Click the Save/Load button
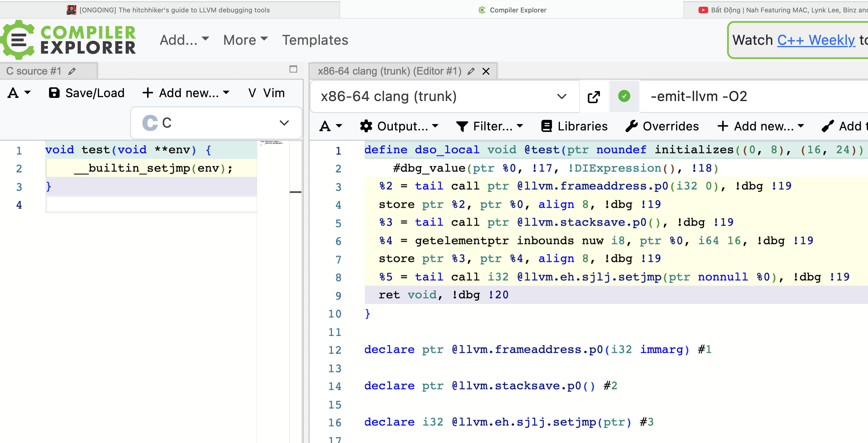 pos(87,93)
